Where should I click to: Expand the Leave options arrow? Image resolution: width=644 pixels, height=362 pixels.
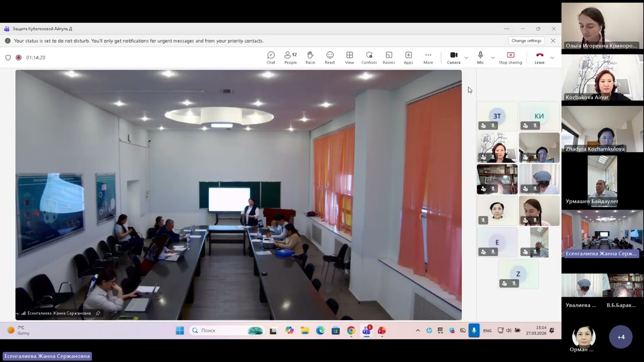click(x=552, y=58)
